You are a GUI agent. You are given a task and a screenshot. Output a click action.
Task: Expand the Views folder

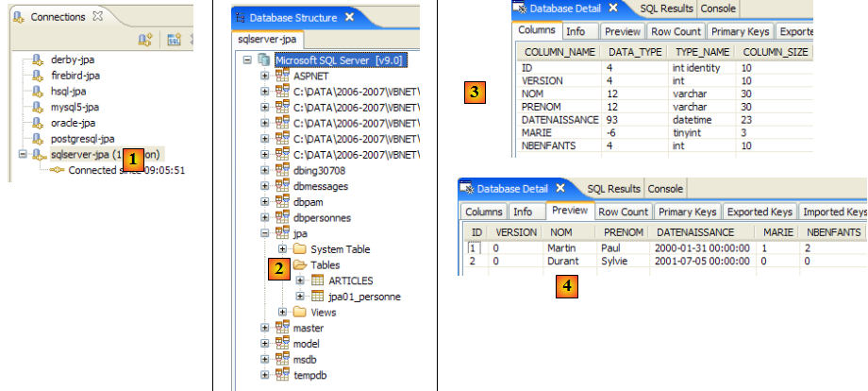point(282,313)
